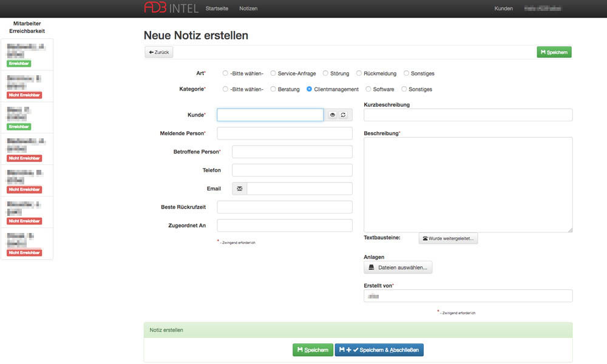607x364 pixels.
Task: Open the Notizen navigation menu item
Action: [248, 8]
